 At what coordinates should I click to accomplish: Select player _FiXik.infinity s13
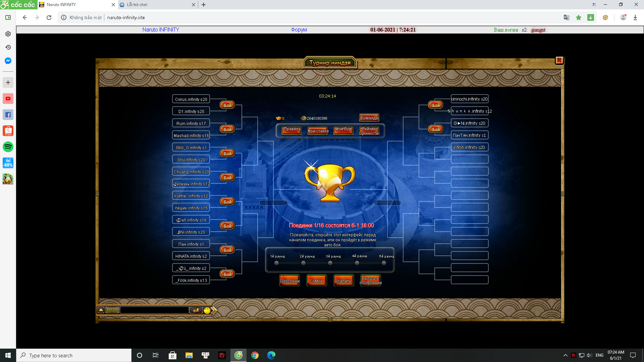[x=191, y=280]
